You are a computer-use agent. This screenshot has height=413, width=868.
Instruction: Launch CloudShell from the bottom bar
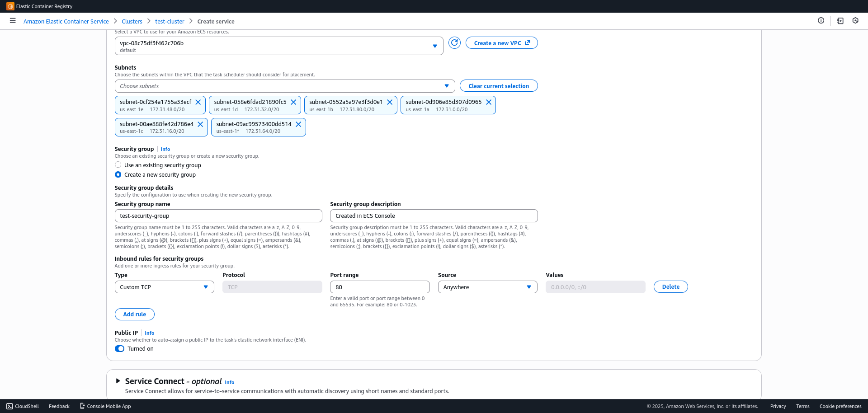[22, 406]
